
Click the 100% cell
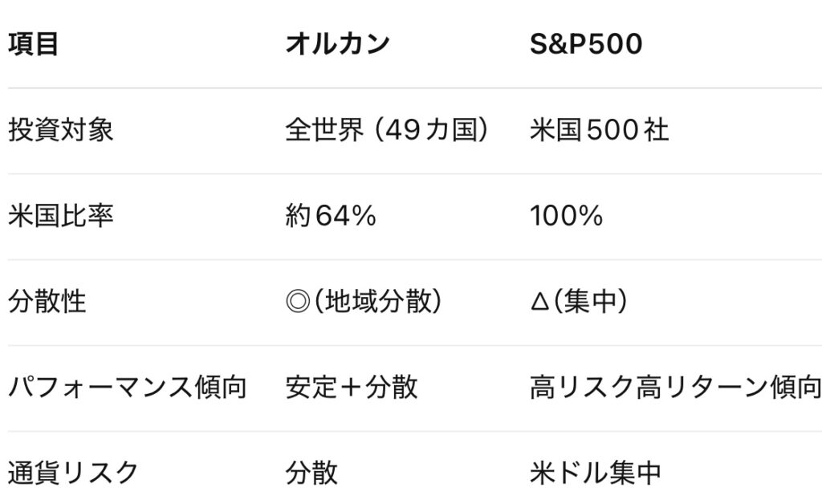coord(566,216)
